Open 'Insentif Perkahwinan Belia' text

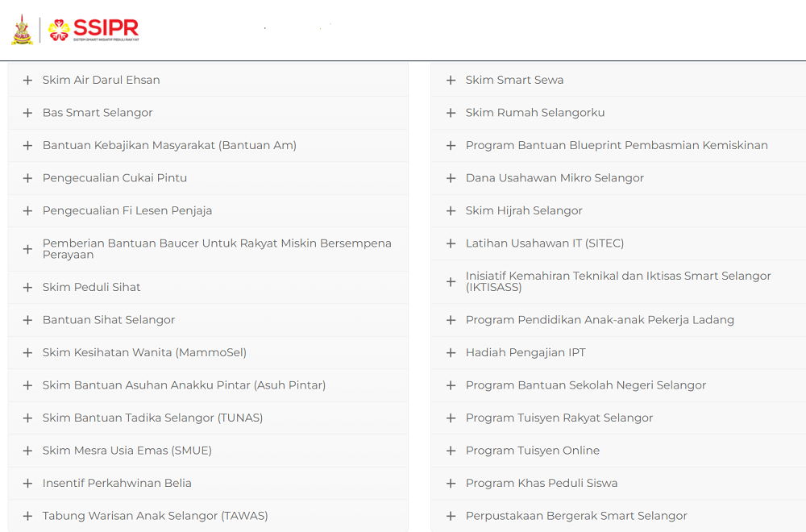point(117,483)
